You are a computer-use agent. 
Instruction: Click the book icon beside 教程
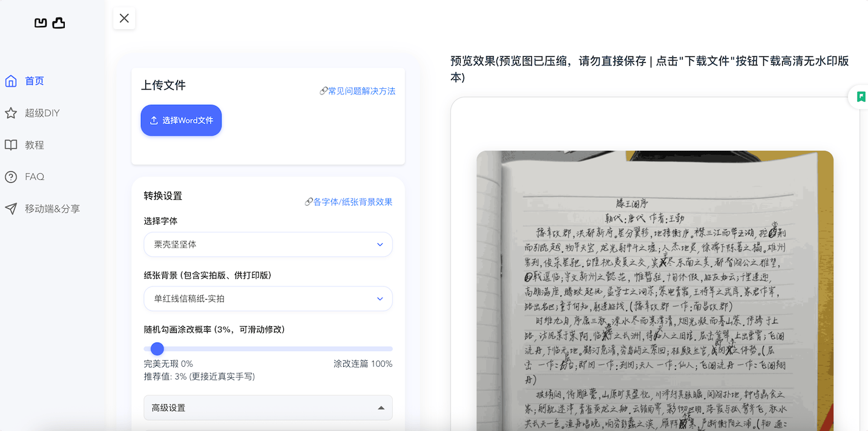[x=11, y=145]
